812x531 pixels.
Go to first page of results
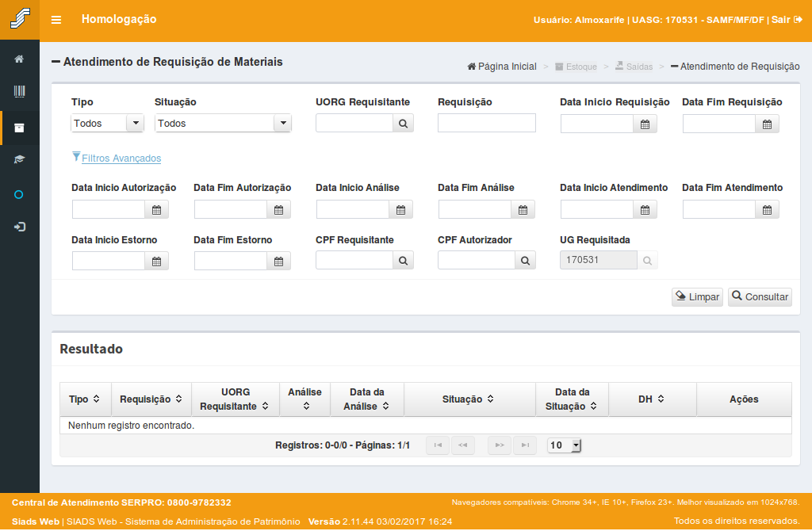click(438, 445)
